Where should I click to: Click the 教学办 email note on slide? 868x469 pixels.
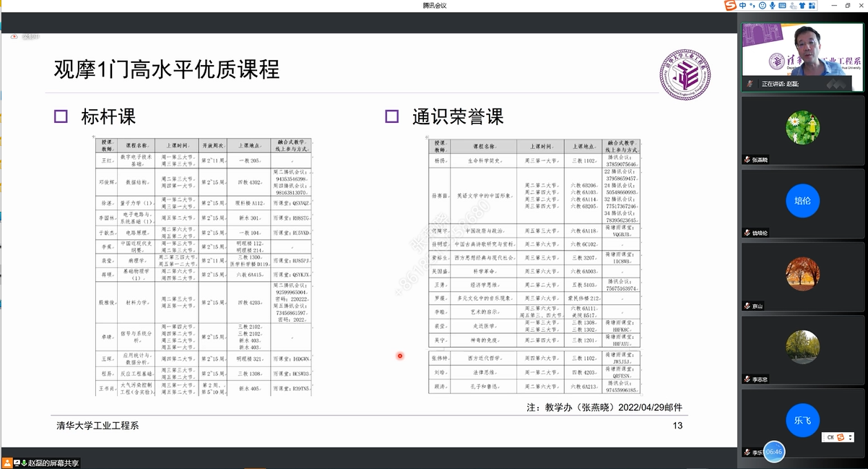[x=604, y=408]
